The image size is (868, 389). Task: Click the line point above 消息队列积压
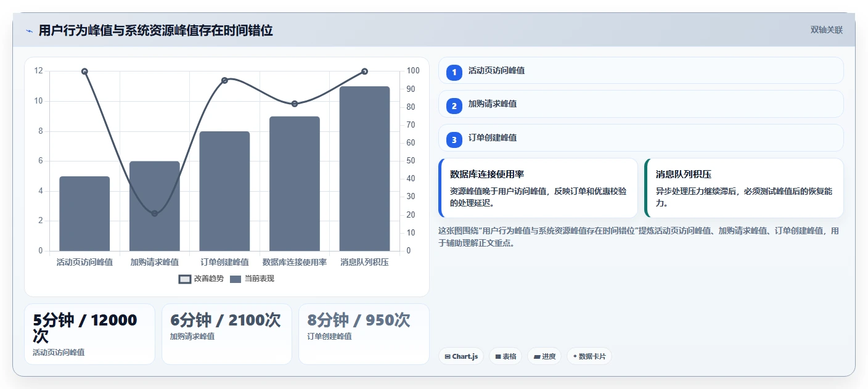pos(364,72)
